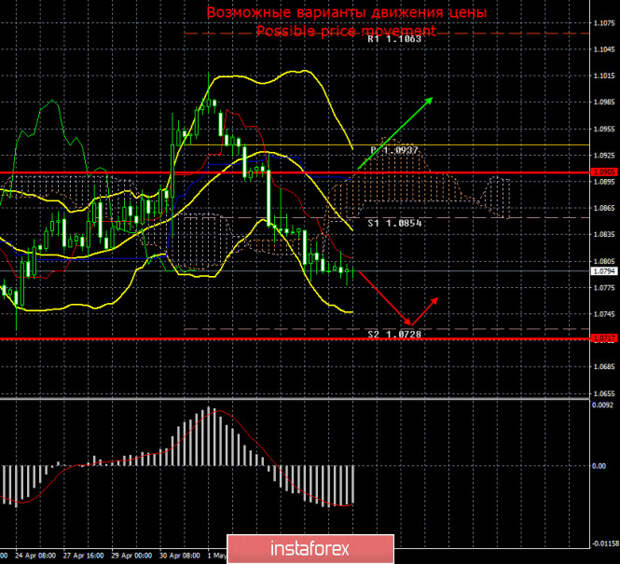Image resolution: width=620 pixels, height=564 pixels.
Task: Click the S2 1.0728 support label
Action: click(x=395, y=334)
